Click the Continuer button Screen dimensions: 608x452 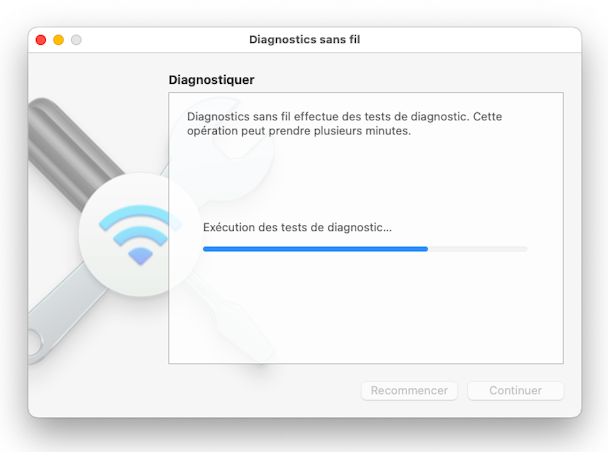pos(516,391)
